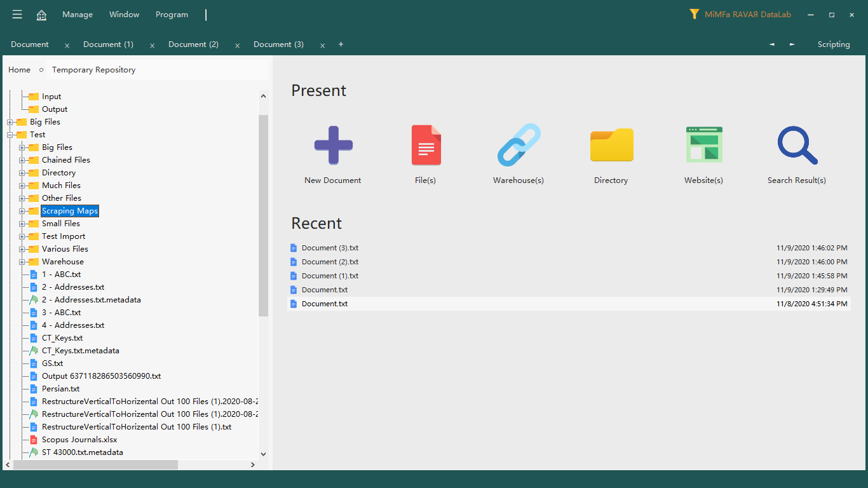868x488 pixels.
Task: Click the Scripting button
Action: point(833,44)
